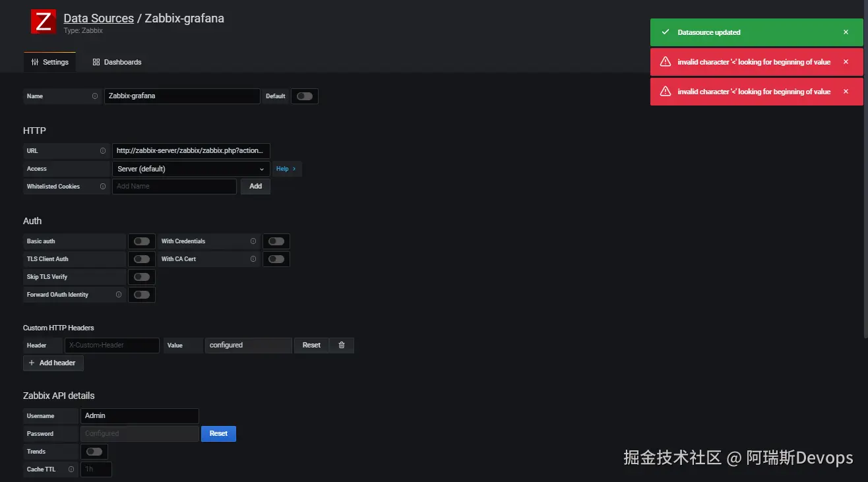Image resolution: width=868 pixels, height=482 pixels.
Task: Click the Forward OAuth Identity info icon
Action: pyautogui.click(x=119, y=295)
